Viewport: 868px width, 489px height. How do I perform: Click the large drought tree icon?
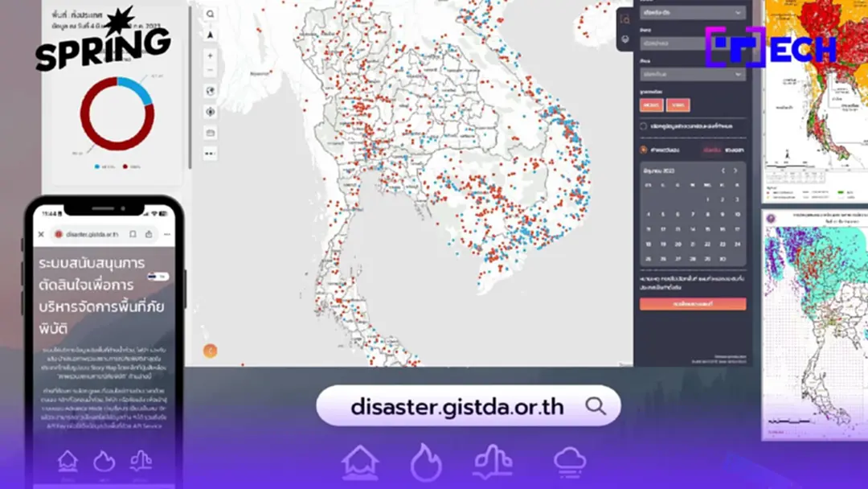[493, 462]
